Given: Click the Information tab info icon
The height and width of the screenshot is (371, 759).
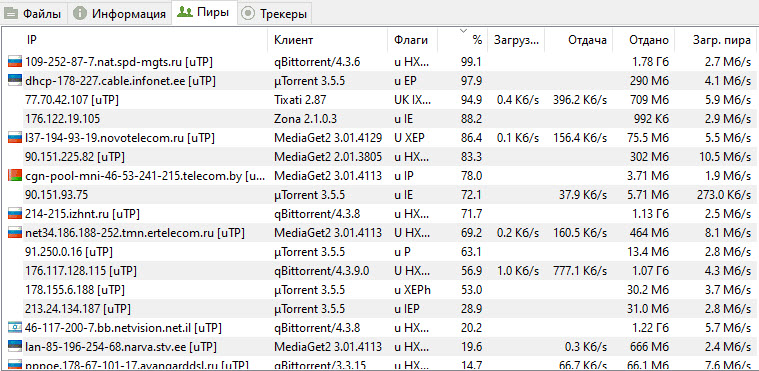Looking at the screenshot, I should [80, 14].
